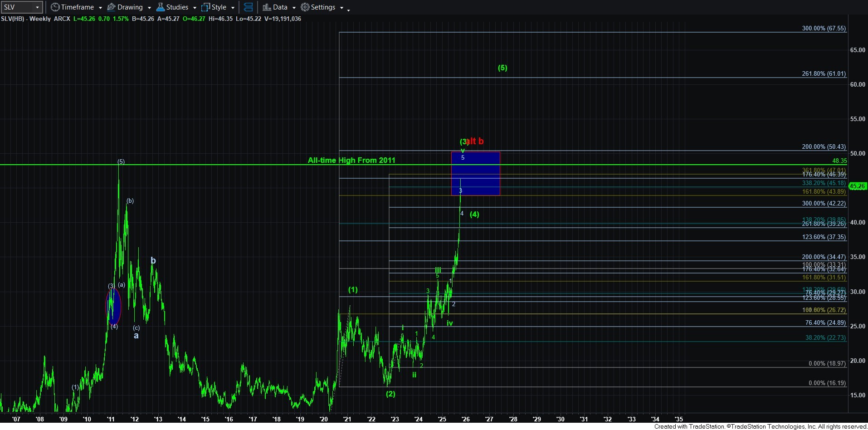The width and height of the screenshot is (868, 430).
Task: Click the green 45.26 current price marker
Action: tap(857, 186)
